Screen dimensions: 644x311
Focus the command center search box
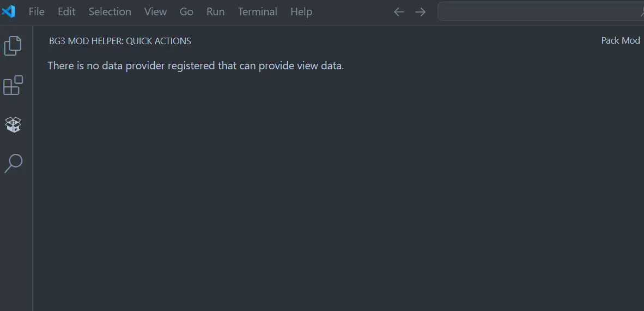[x=540, y=11]
